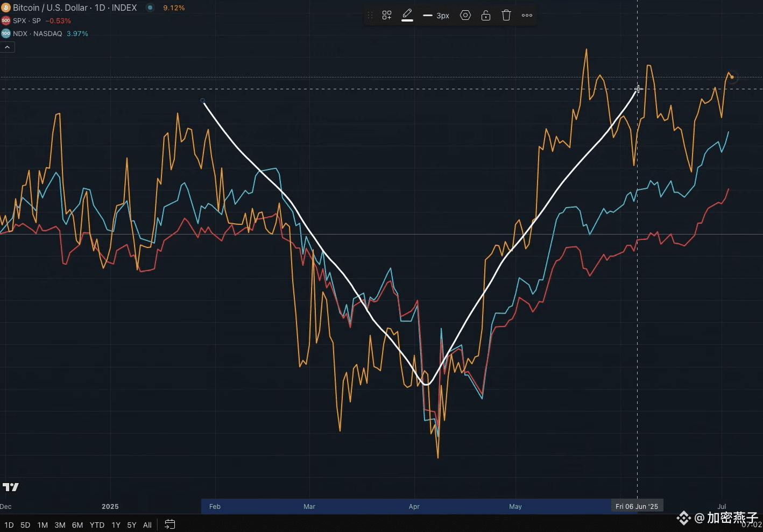Viewport: 763px width, 532px height.
Task: Click the 3.97% NDX change value
Action: point(77,34)
